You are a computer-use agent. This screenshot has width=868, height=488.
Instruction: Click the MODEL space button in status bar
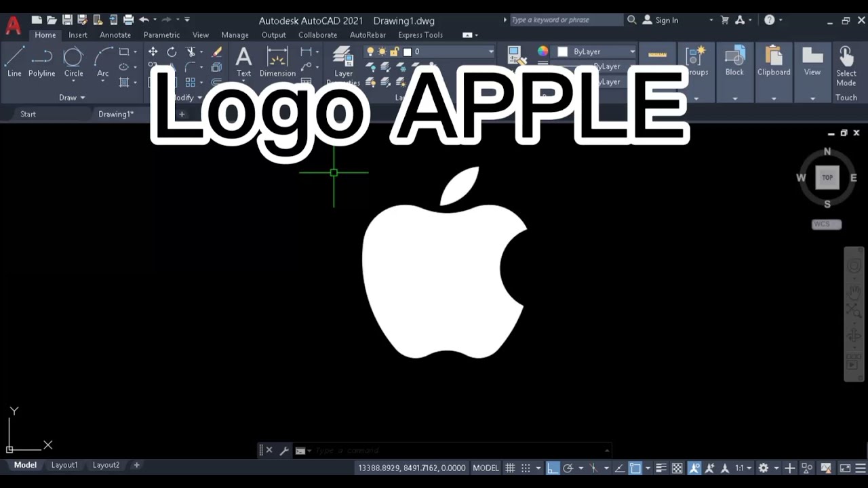pyautogui.click(x=486, y=468)
